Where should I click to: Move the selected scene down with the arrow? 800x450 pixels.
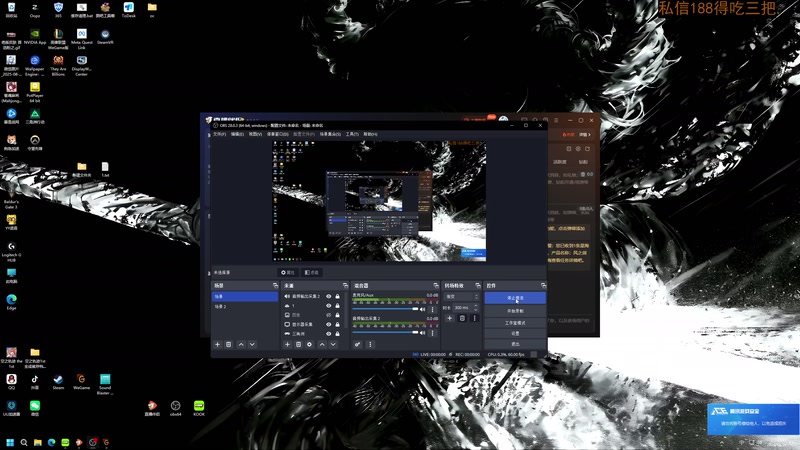[x=253, y=344]
